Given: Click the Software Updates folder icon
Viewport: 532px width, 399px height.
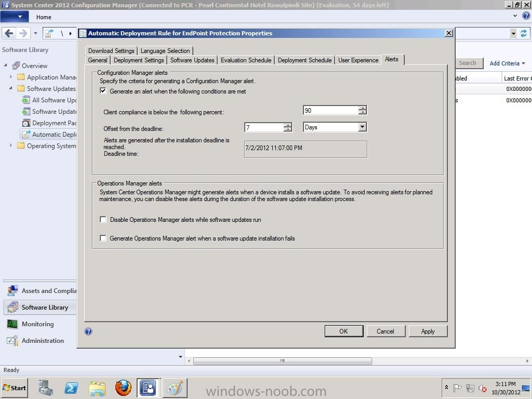Looking at the screenshot, I should click(21, 88).
